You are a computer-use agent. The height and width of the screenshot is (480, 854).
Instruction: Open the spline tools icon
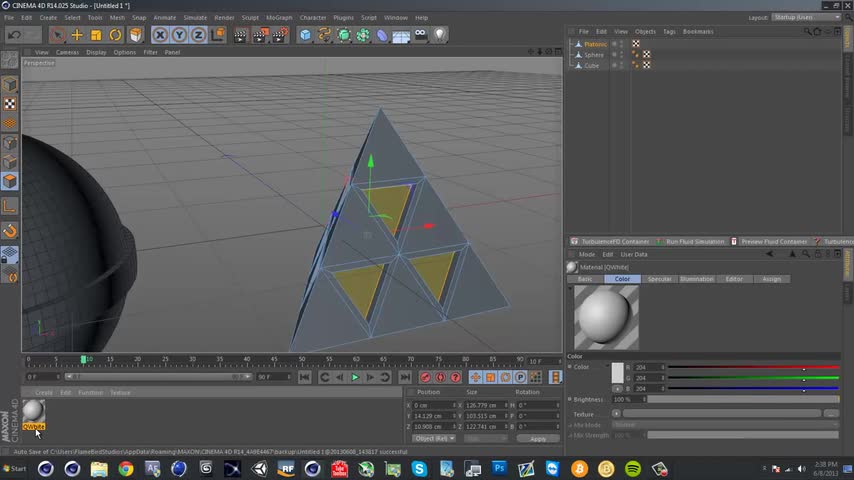coord(325,35)
